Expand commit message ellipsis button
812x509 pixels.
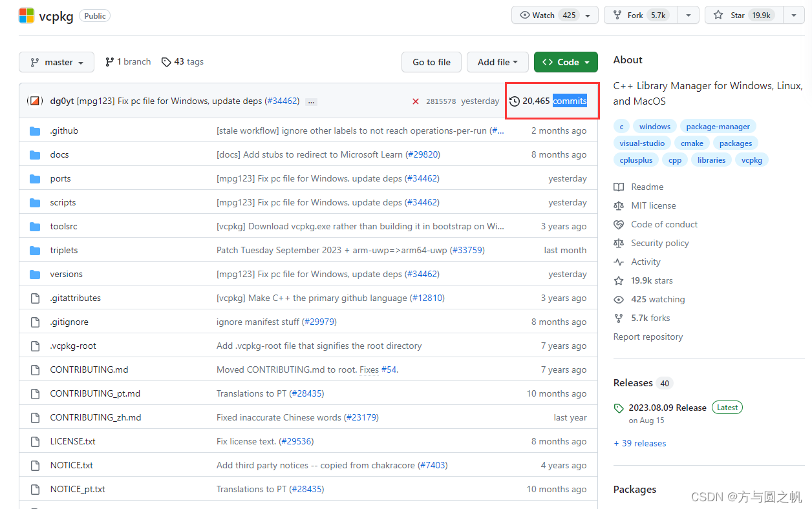tap(311, 102)
